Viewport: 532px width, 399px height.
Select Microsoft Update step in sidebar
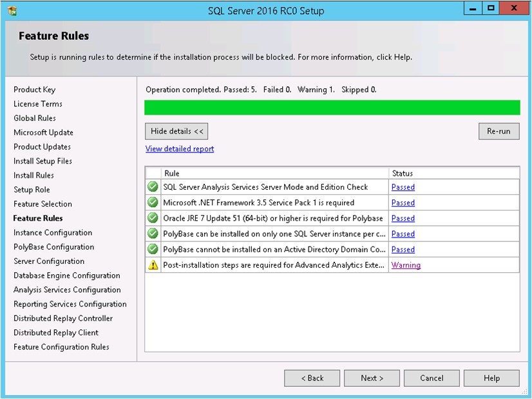point(43,133)
